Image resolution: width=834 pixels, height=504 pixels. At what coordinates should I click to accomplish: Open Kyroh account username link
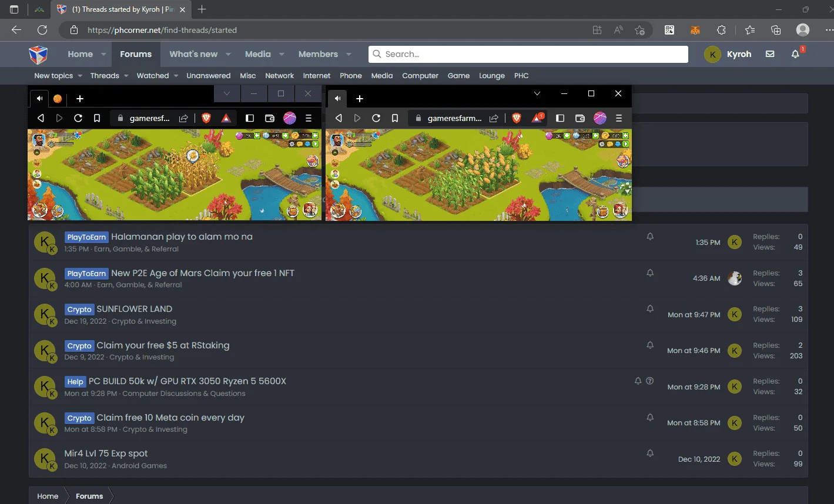point(739,54)
